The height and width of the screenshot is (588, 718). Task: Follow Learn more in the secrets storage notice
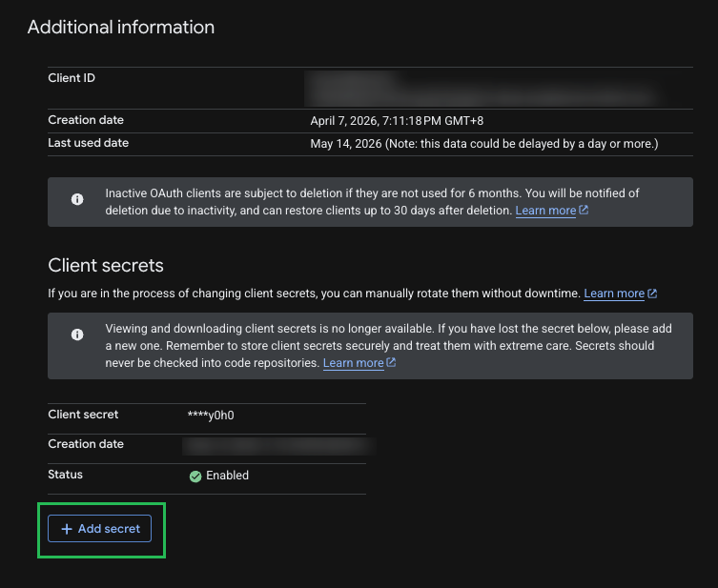(353, 363)
